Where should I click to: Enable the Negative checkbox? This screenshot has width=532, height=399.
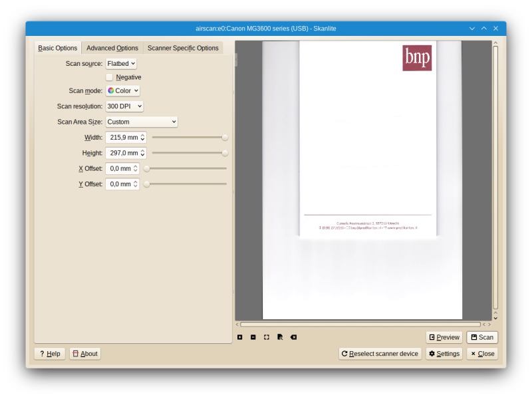(110, 77)
